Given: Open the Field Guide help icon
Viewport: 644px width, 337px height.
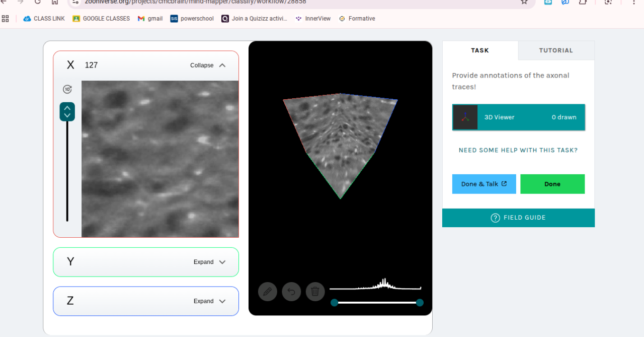Looking at the screenshot, I should tap(495, 218).
